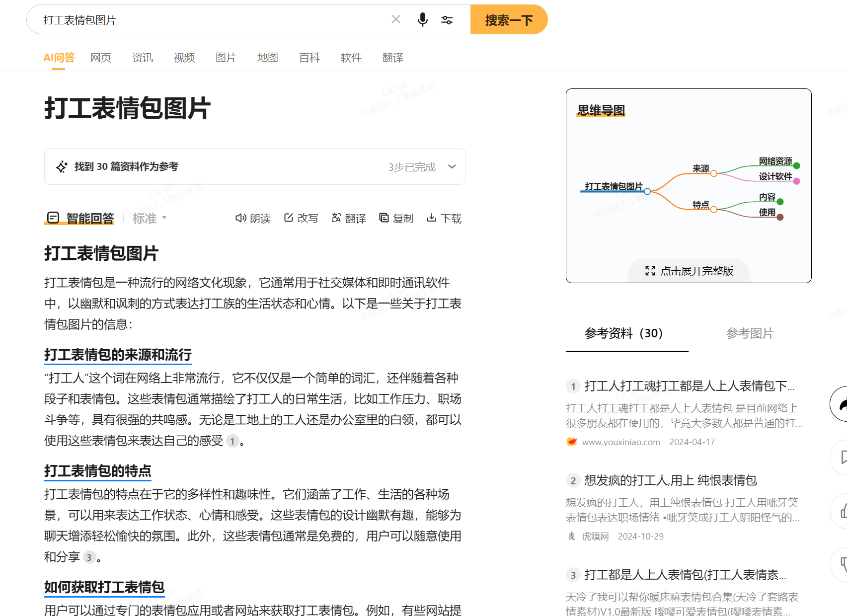
Task: Open reference 想发疯的打工人,用上 纯恨表情包
Action: [x=671, y=480]
